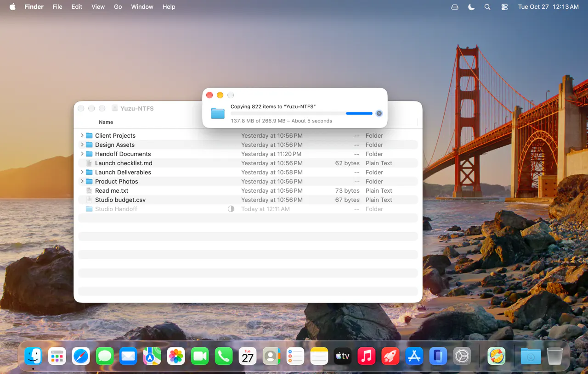Click the Focus moon icon in menu bar
This screenshot has width=588, height=374.
(471, 7)
